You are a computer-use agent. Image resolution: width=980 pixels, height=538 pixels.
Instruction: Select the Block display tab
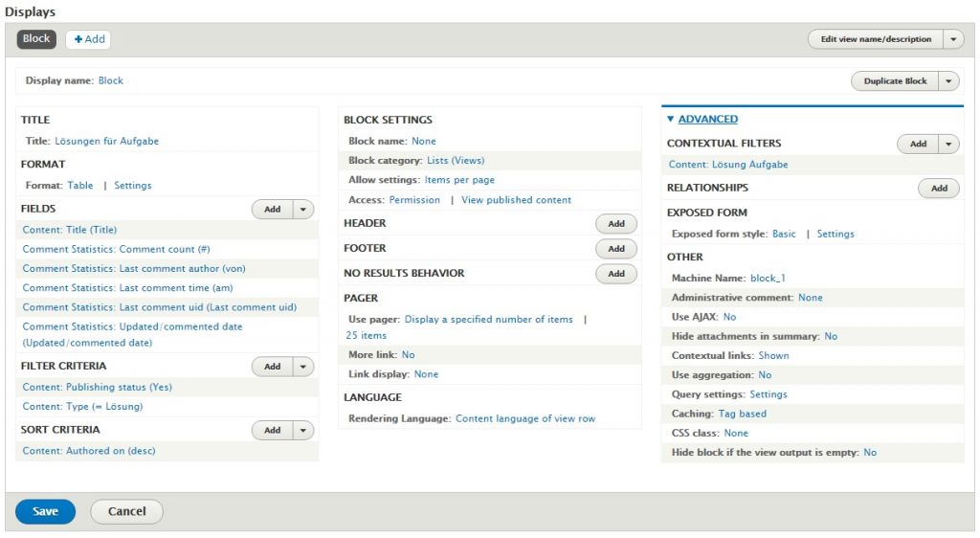(36, 39)
